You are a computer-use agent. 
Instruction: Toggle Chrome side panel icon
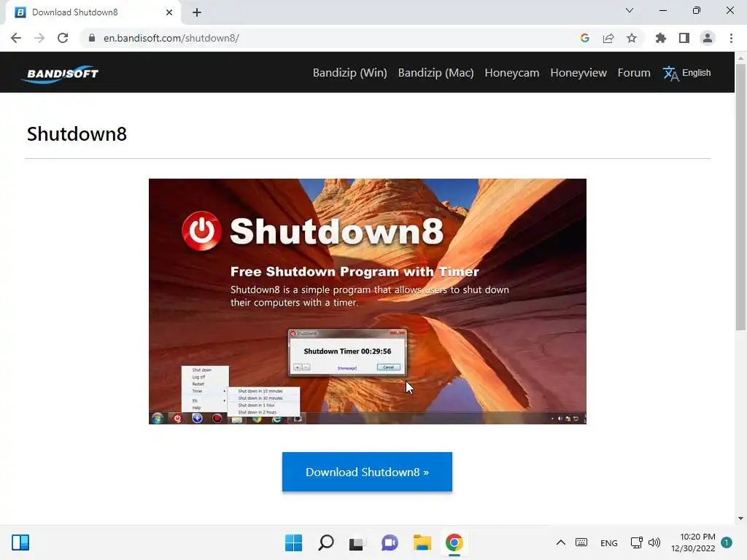(x=684, y=38)
